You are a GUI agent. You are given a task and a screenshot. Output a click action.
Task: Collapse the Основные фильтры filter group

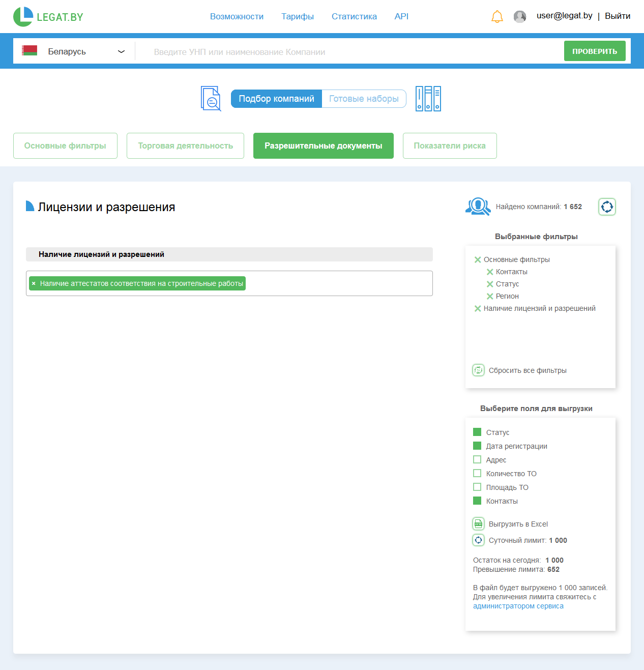(x=477, y=259)
